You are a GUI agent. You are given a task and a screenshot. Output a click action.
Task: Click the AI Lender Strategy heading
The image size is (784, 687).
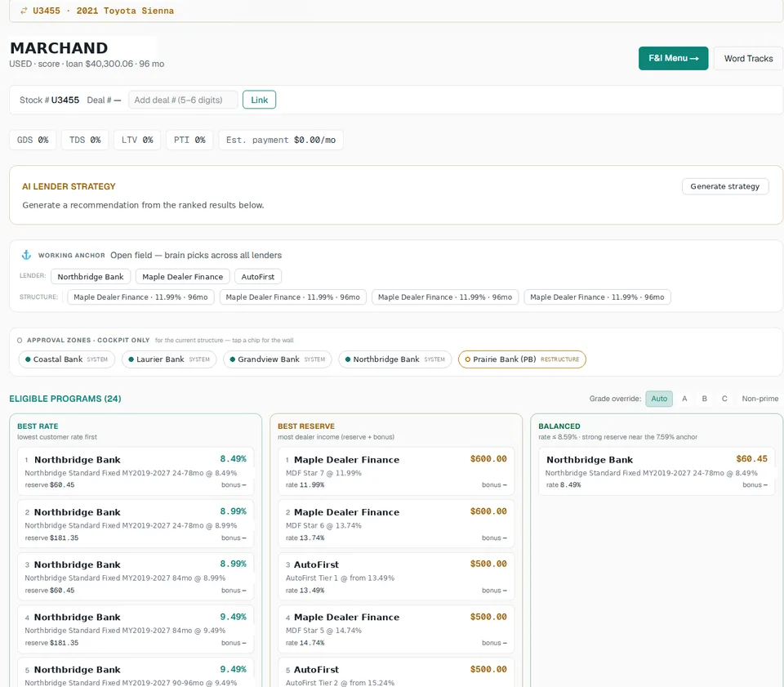(x=69, y=186)
